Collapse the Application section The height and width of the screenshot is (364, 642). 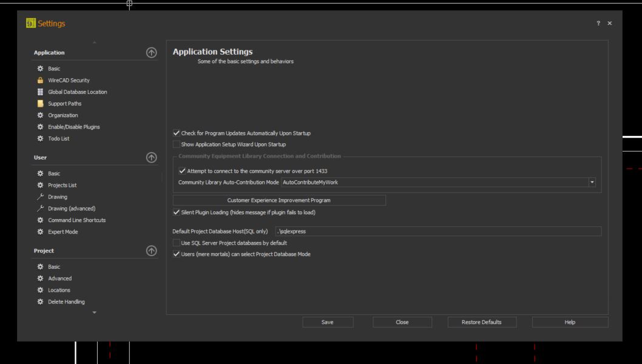[152, 52]
